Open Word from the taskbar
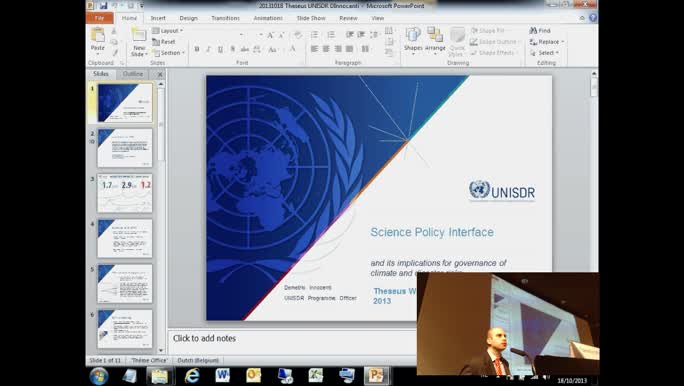This screenshot has height=386, width=684. pyautogui.click(x=222, y=375)
